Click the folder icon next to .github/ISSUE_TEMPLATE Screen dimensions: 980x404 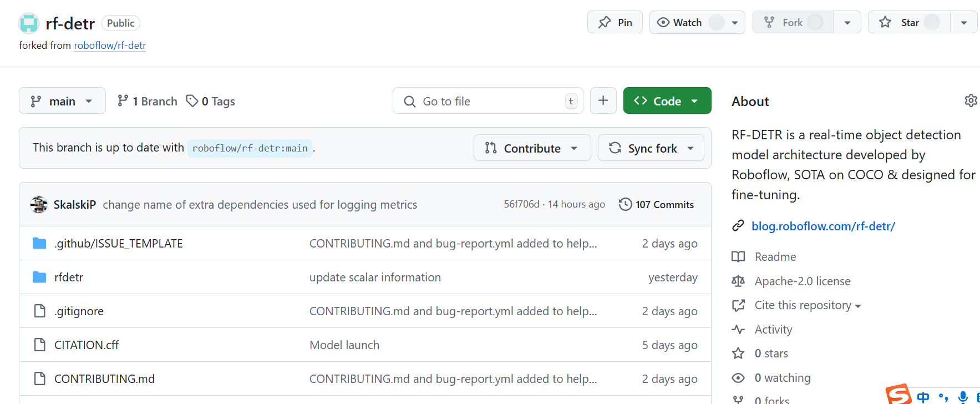pos(39,243)
